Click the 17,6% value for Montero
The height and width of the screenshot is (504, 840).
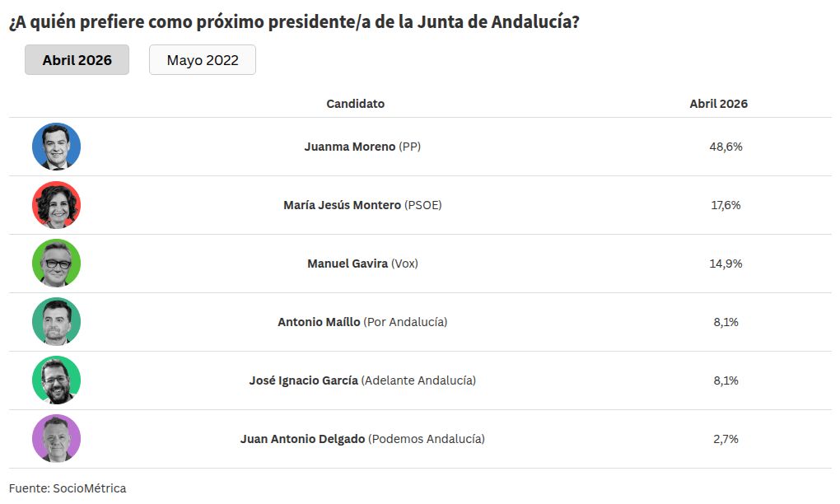(x=726, y=205)
